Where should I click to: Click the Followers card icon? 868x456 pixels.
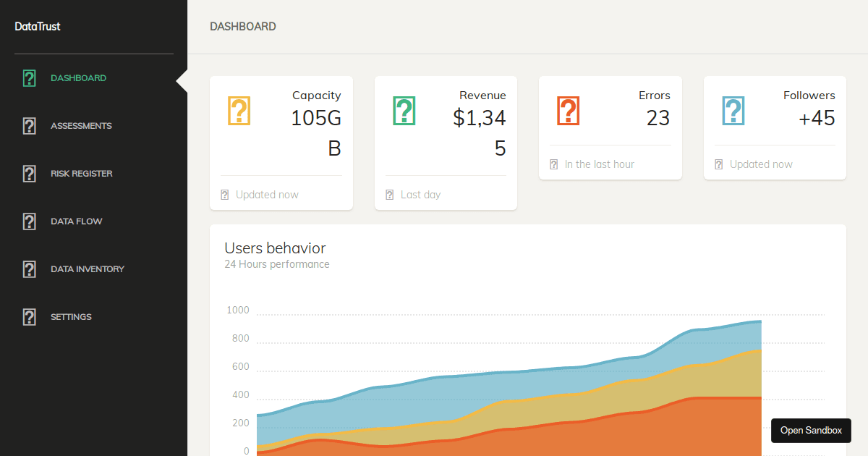coord(733,110)
